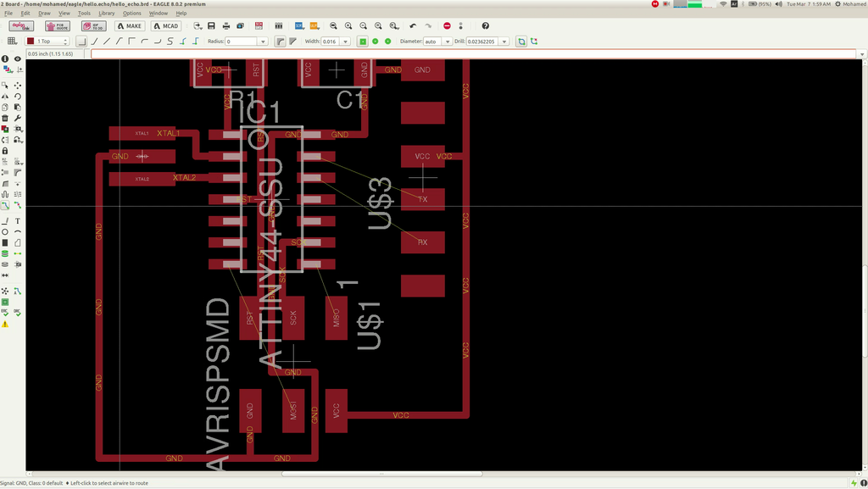The width and height of the screenshot is (868, 489).
Task: Click the Save icon
Action: click(x=211, y=26)
